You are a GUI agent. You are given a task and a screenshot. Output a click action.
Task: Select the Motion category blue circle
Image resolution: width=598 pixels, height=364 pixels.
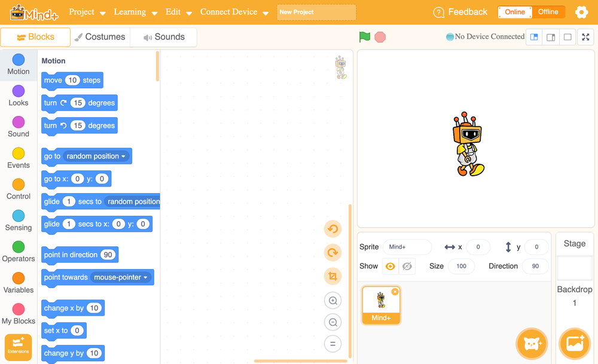pos(19,60)
